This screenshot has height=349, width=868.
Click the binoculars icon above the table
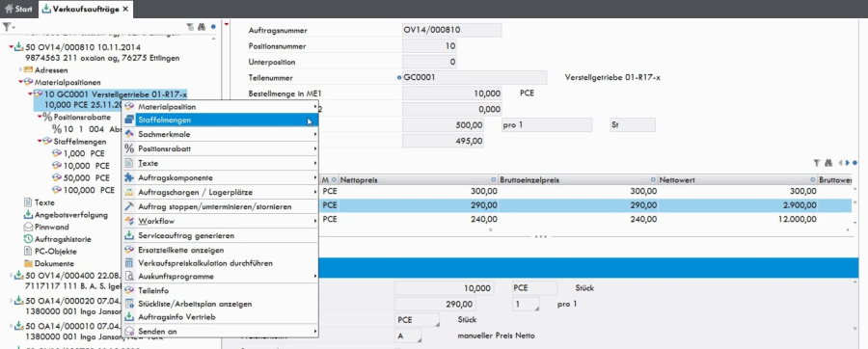[828, 163]
